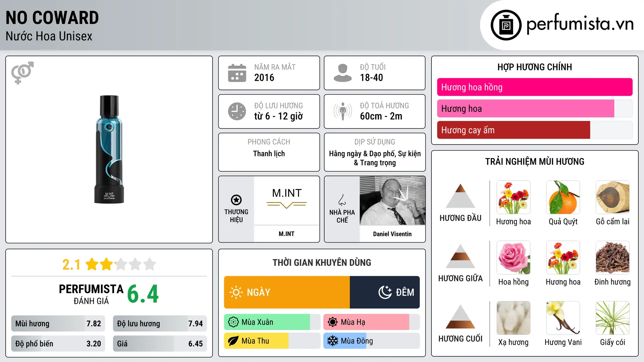The width and height of the screenshot is (644, 362).
Task: Click the Mùa Hạ season bar
Action: [x=372, y=322]
